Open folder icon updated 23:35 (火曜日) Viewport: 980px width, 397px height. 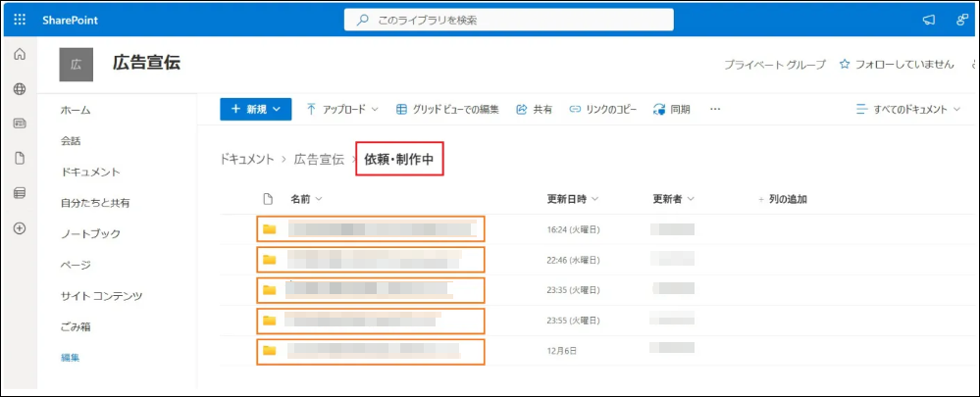coord(270,290)
